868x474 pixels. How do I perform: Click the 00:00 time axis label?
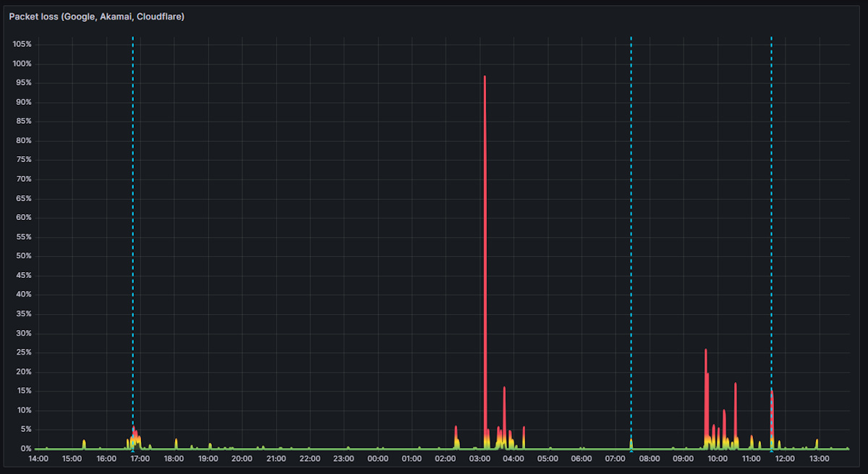(x=378, y=458)
